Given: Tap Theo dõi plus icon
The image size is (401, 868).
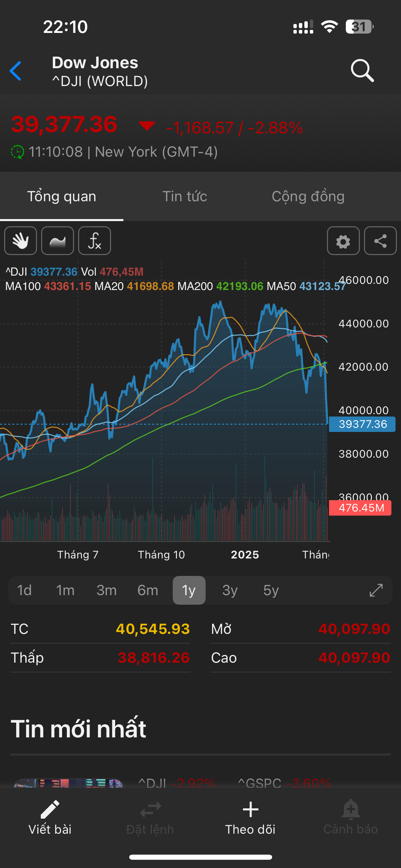Looking at the screenshot, I should 251,810.
